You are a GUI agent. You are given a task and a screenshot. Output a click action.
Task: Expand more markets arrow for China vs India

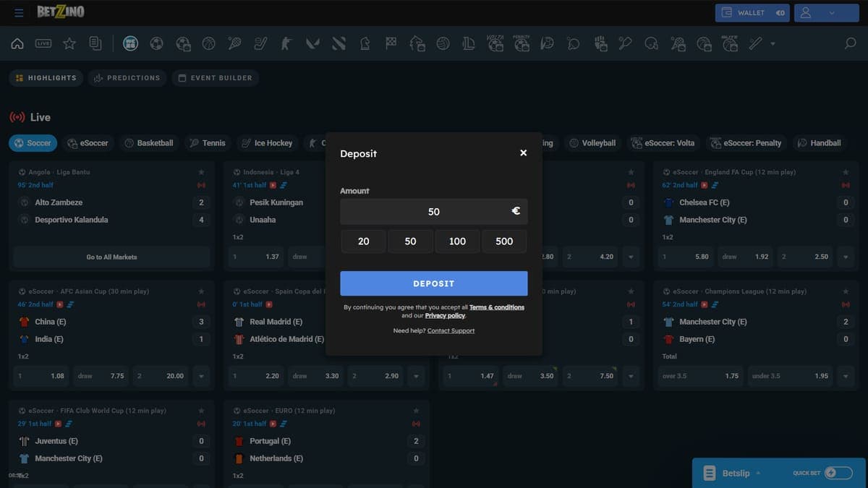point(201,376)
